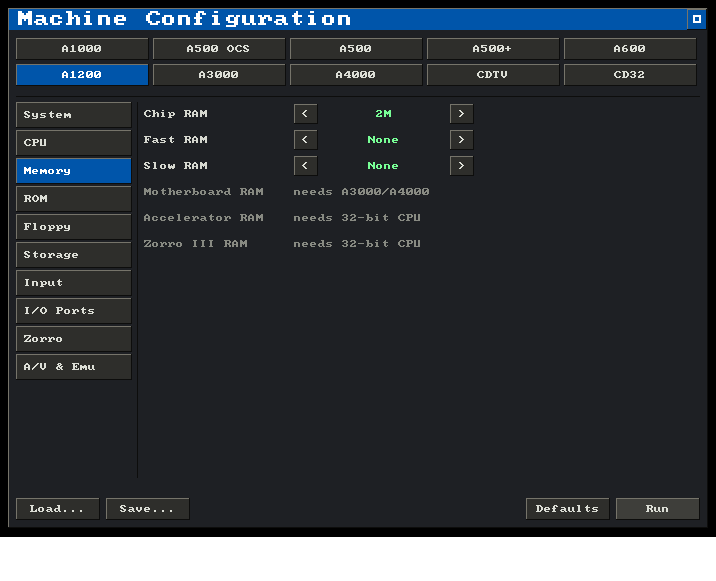Switch to the A3000 machine preset

tap(219, 75)
